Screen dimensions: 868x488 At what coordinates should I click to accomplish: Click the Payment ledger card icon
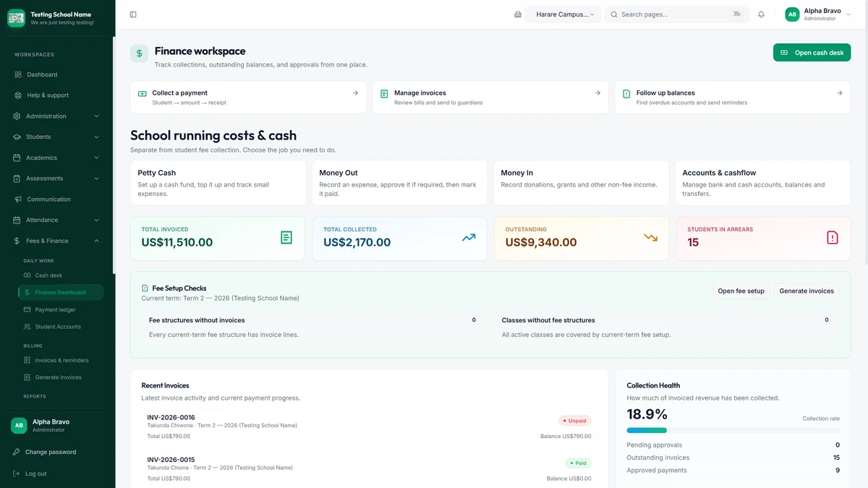pos(27,309)
